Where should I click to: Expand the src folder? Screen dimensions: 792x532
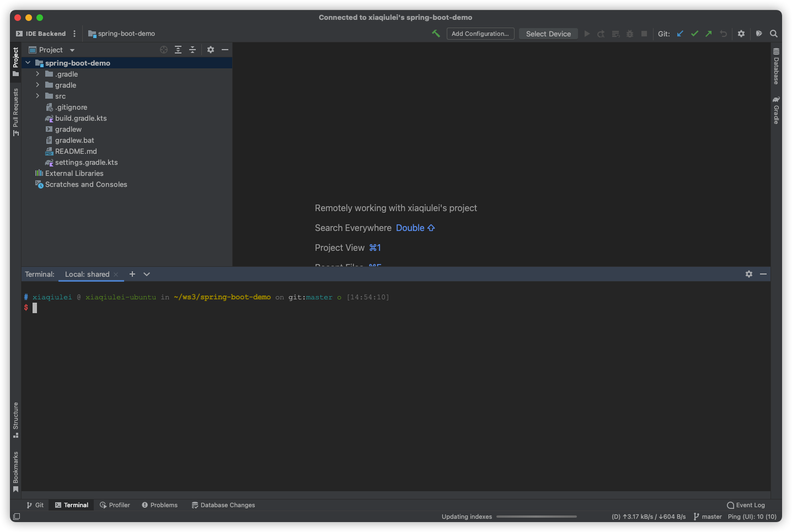[38, 96]
